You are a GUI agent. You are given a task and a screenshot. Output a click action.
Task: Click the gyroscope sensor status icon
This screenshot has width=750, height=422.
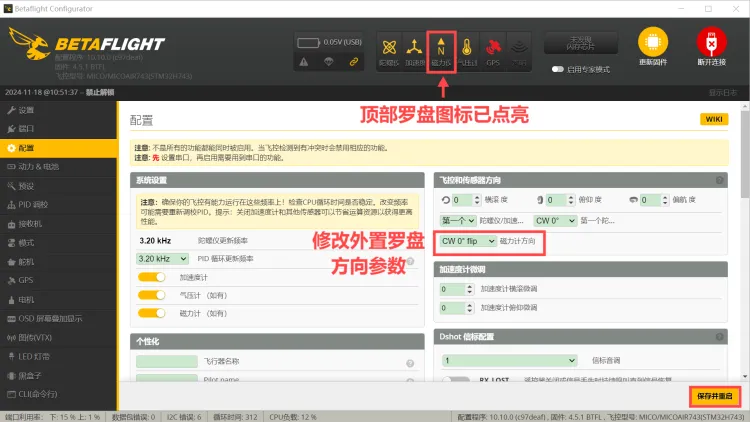point(389,52)
